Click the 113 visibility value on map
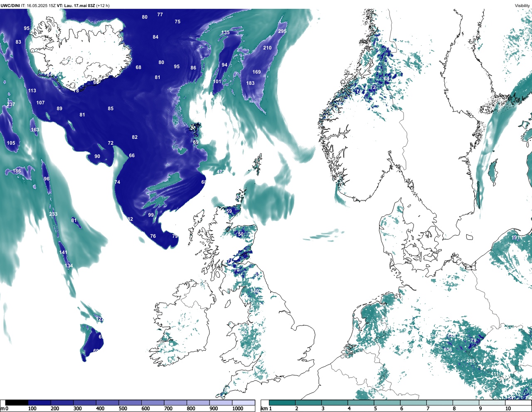The width and height of the screenshot is (532, 412). coord(32,91)
